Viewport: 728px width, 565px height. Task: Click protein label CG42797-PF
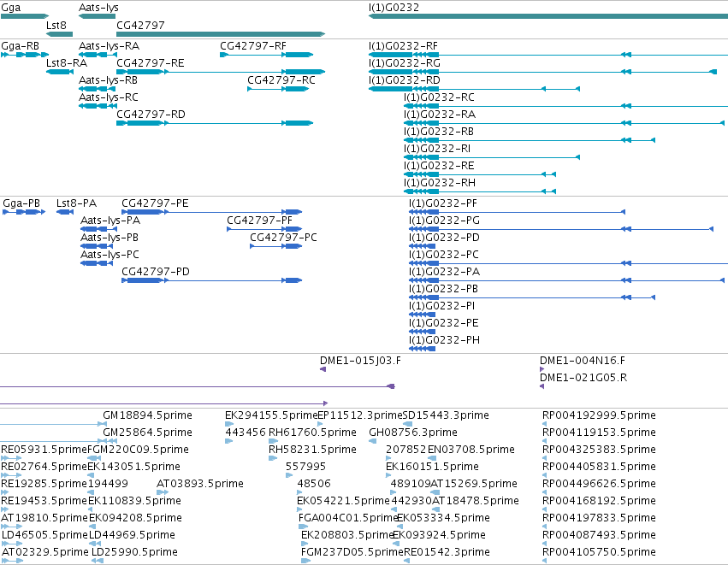tap(259, 221)
